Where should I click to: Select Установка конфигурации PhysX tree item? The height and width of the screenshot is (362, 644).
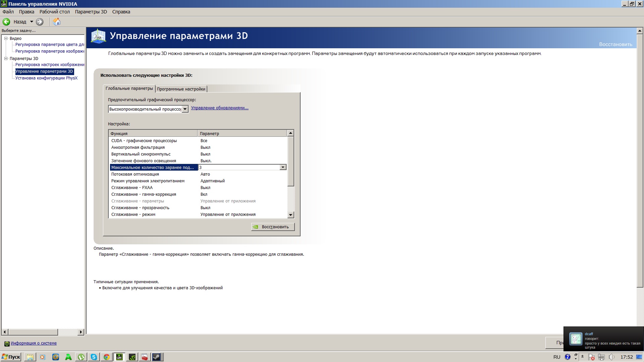[46, 78]
